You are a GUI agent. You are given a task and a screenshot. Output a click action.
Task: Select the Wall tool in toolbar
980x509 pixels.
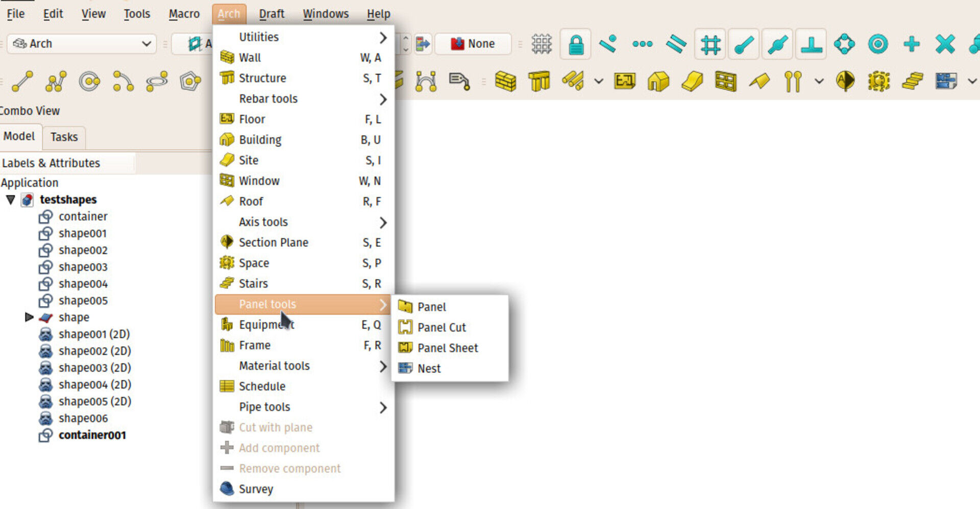(x=505, y=81)
